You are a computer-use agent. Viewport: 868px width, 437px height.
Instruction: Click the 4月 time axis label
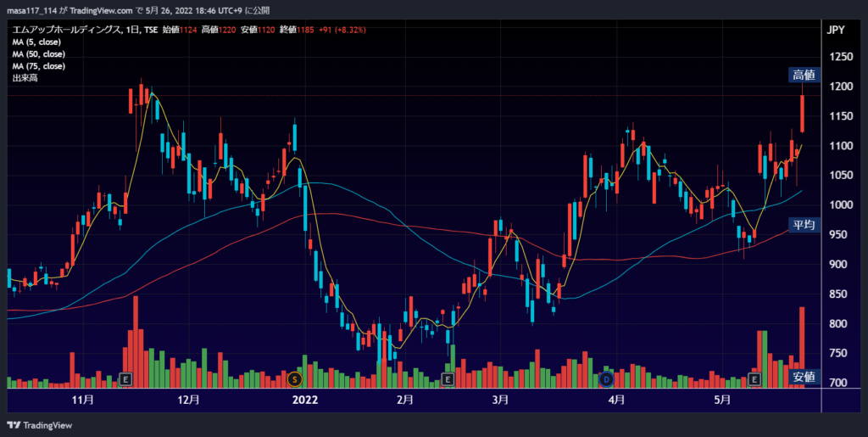[617, 400]
